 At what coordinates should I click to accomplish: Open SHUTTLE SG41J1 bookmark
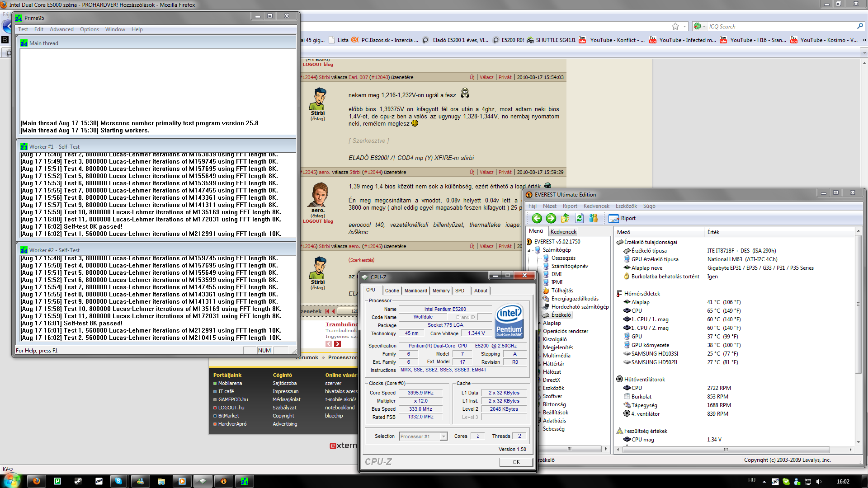click(551, 40)
